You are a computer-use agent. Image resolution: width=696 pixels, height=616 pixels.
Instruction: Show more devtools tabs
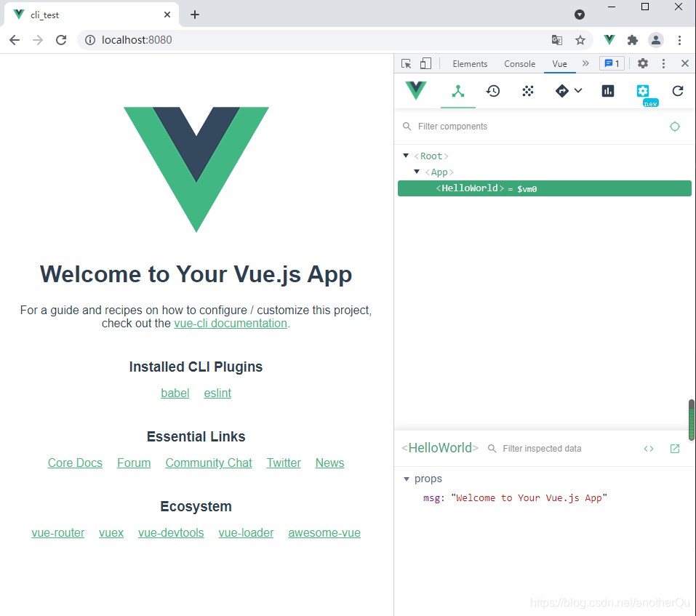pos(585,63)
